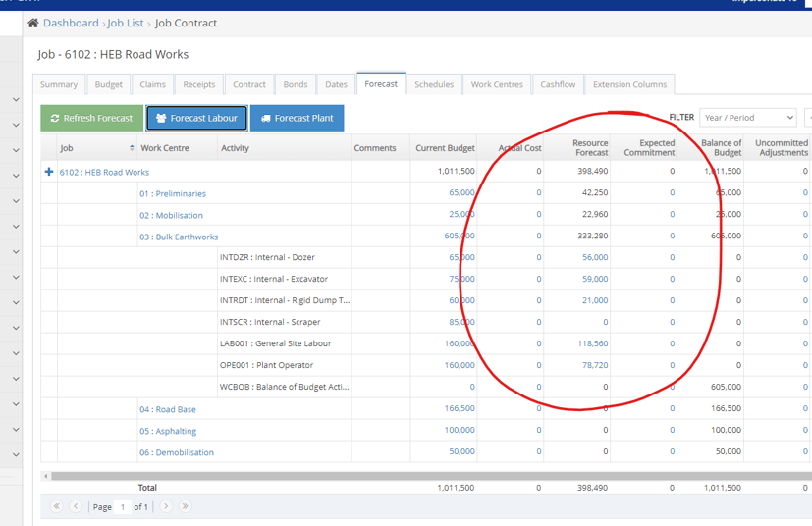
Task: Go to next page using pager arrow
Action: pyautogui.click(x=166, y=506)
